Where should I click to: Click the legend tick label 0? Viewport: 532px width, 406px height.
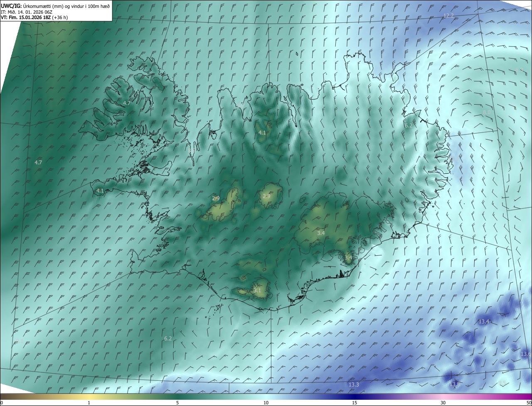point(1,403)
